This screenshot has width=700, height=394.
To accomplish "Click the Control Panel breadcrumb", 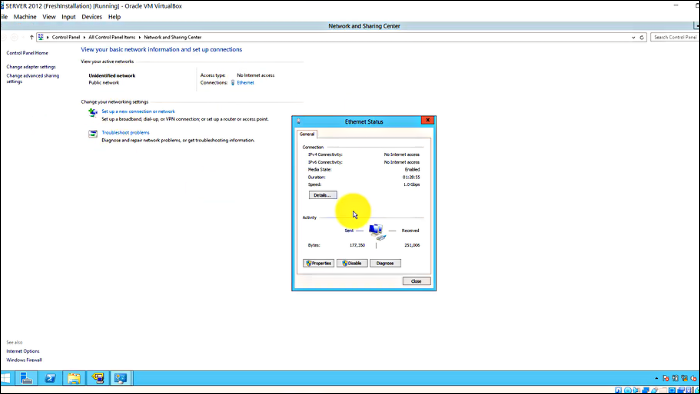I will tap(66, 37).
